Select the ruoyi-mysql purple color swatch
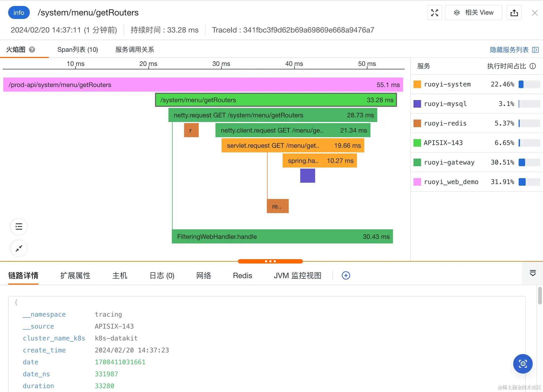Viewport: 543px width, 392px height. [x=417, y=104]
